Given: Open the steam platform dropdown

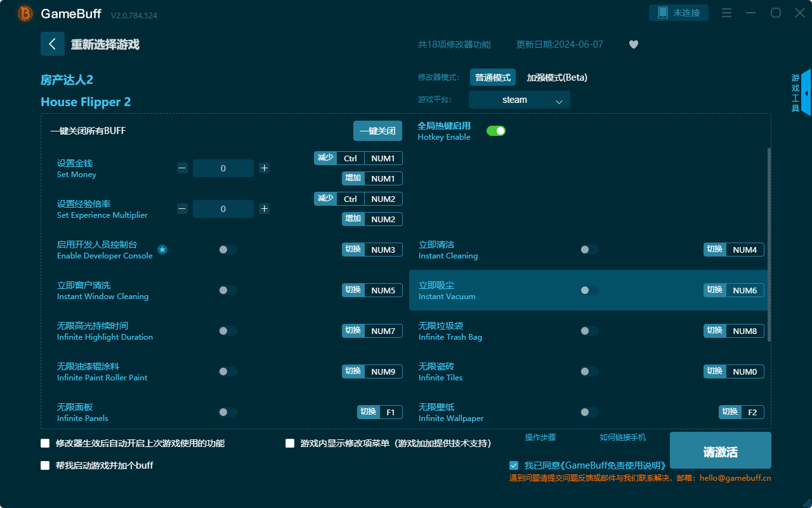Looking at the screenshot, I should coord(520,100).
